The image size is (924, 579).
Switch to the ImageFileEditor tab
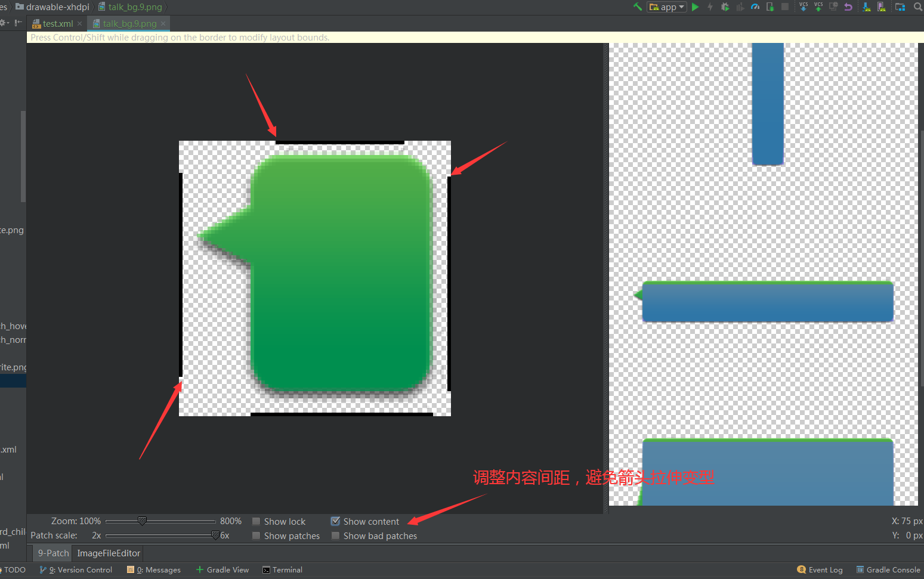tap(108, 553)
